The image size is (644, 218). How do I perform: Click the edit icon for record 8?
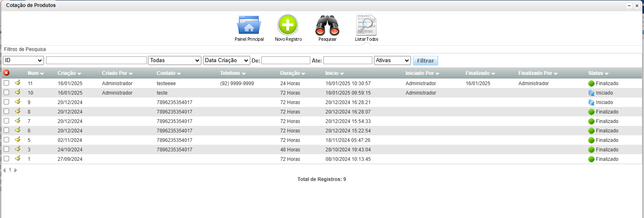pos(18,111)
